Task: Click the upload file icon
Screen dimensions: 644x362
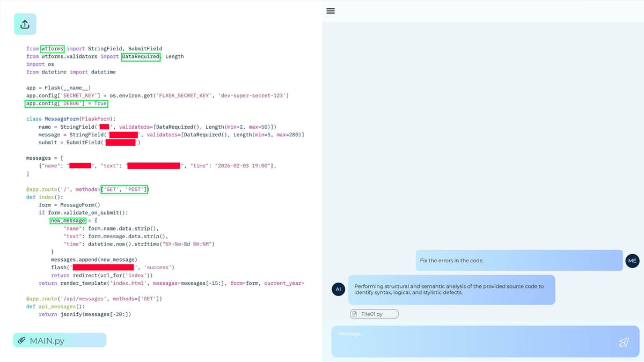Action: 25,25
